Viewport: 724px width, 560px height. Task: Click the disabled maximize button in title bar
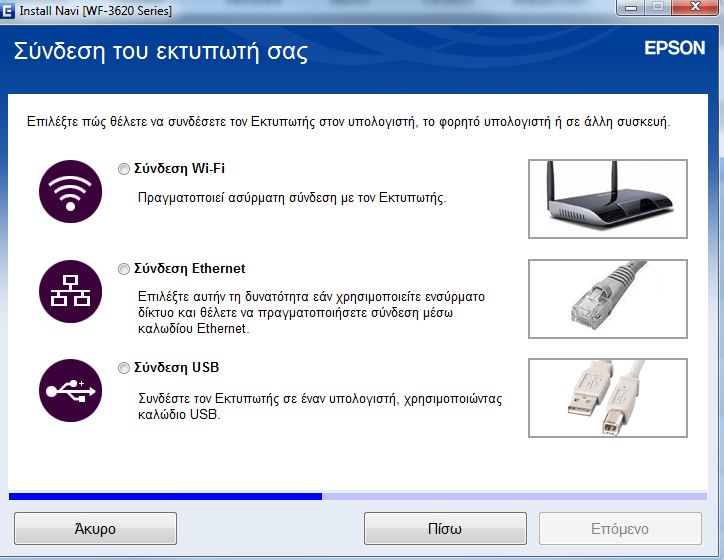(x=659, y=7)
